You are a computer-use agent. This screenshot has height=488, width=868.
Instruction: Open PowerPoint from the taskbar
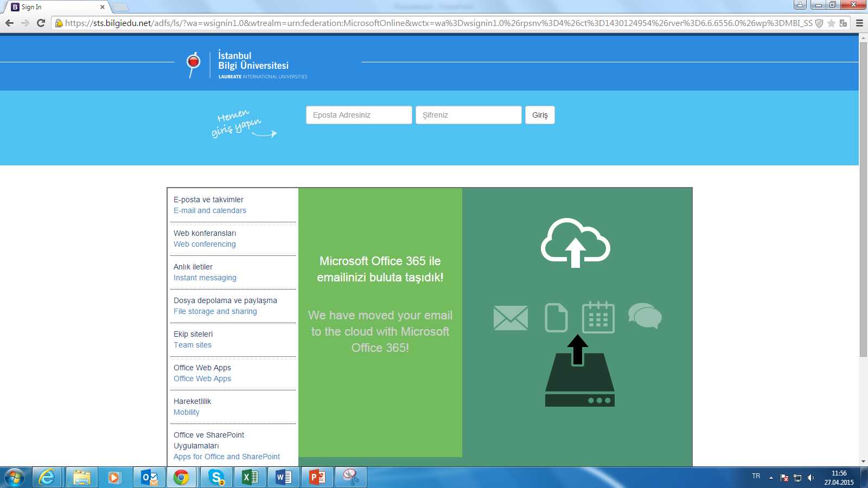coord(317,478)
